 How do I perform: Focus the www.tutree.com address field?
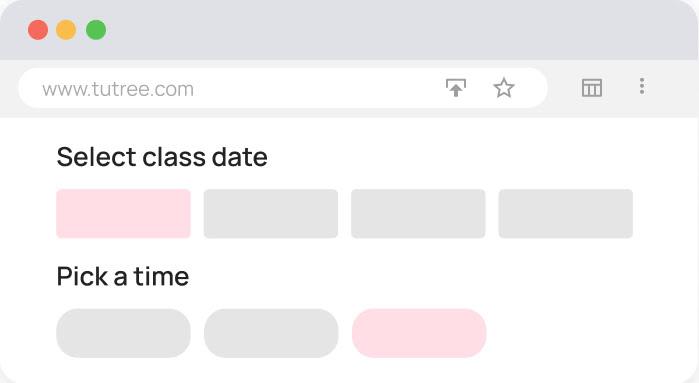click(x=283, y=88)
